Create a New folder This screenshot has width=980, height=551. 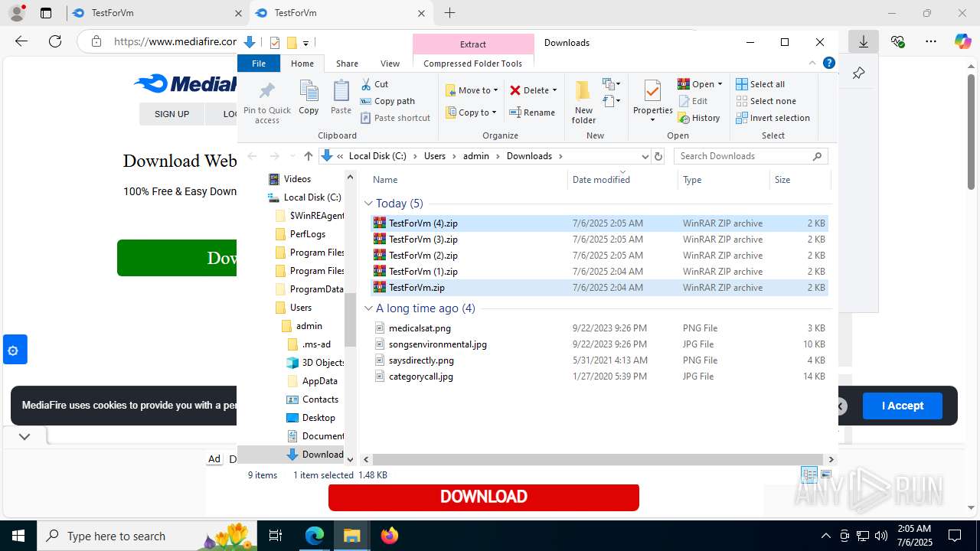pyautogui.click(x=583, y=102)
